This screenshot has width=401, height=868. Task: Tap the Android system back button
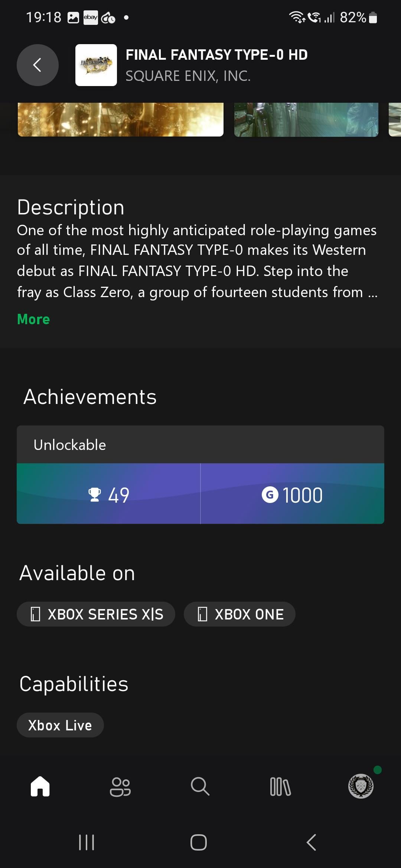(312, 842)
